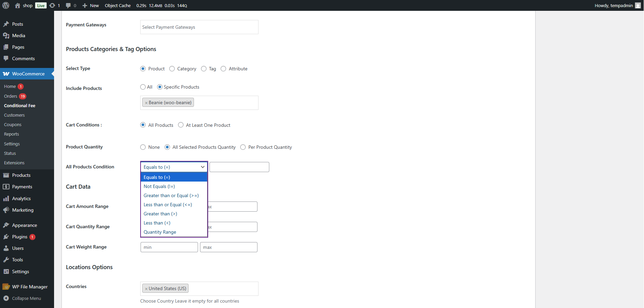Choose Greater than (>) option

[174, 214]
